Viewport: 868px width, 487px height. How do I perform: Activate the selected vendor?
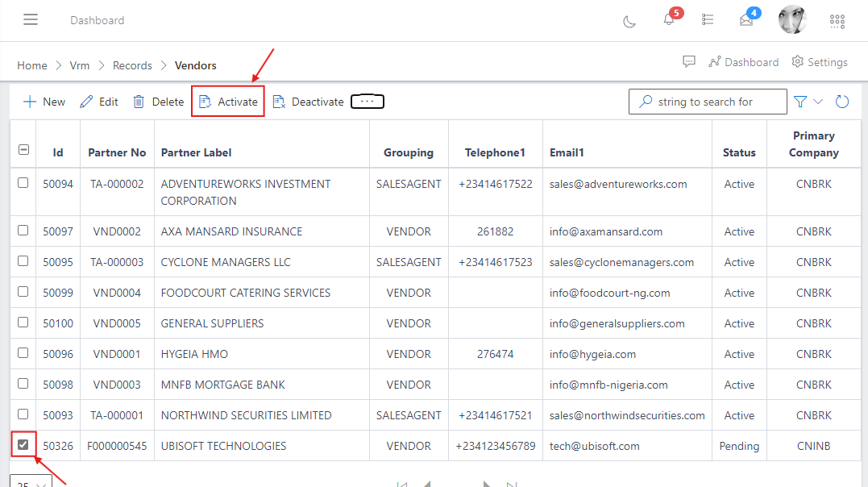227,101
